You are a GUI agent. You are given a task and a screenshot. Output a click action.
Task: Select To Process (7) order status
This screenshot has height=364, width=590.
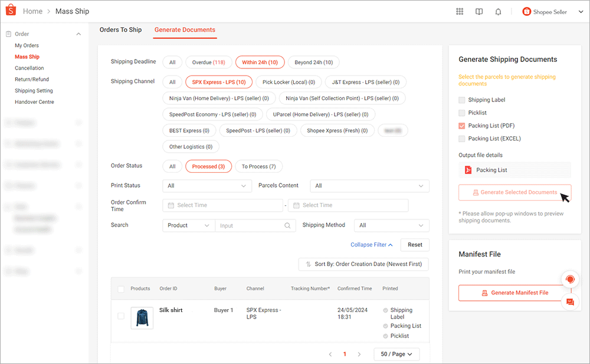(258, 166)
